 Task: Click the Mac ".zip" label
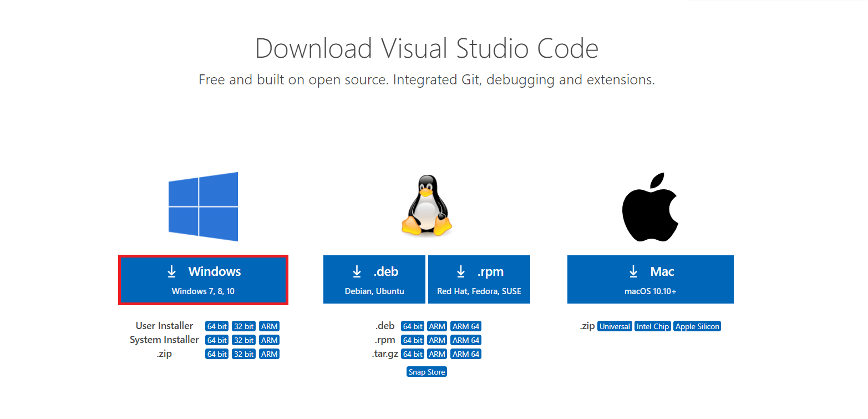point(587,326)
